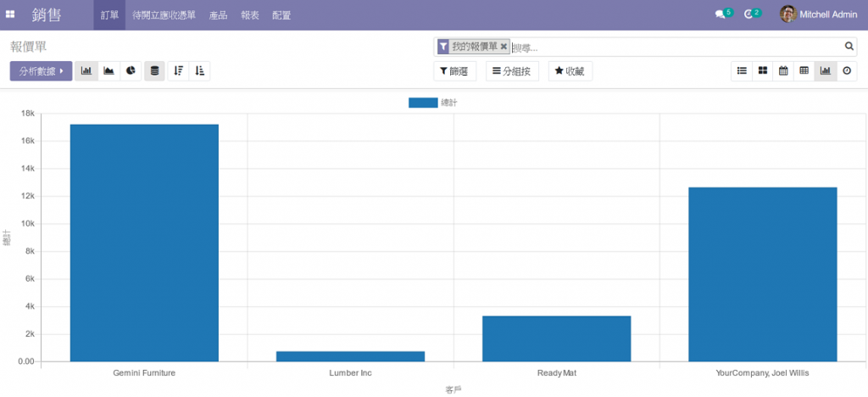Remove the 我的報價單 filter tag
This screenshot has height=397, width=868.
[504, 47]
